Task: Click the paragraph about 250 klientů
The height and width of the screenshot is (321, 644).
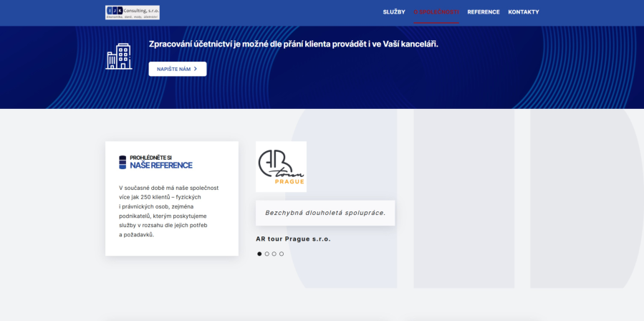Action: (x=169, y=211)
